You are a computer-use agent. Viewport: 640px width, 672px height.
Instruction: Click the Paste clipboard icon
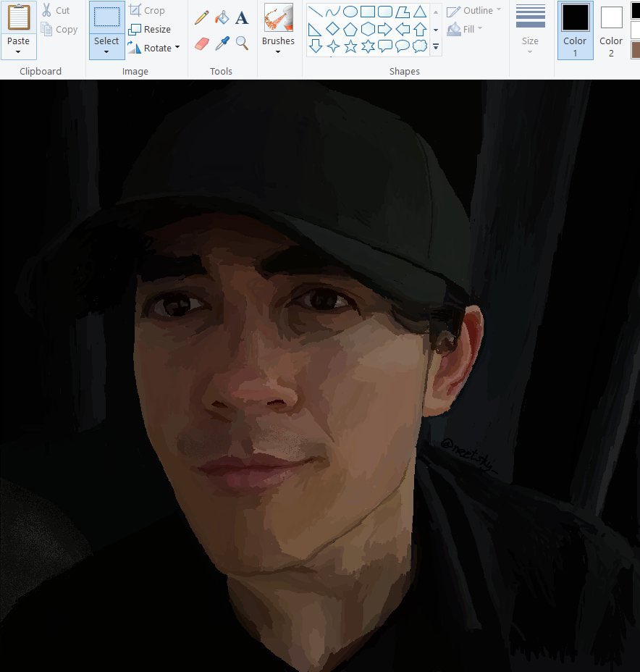point(18,17)
